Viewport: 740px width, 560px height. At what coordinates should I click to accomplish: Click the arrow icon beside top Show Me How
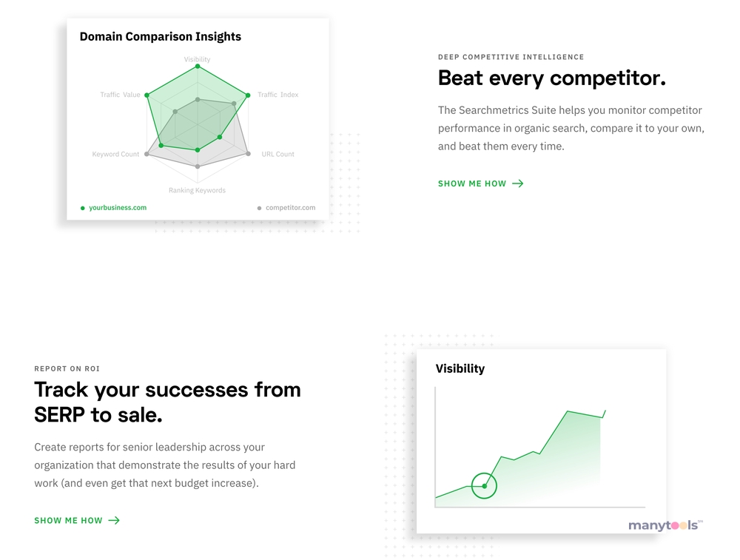518,183
